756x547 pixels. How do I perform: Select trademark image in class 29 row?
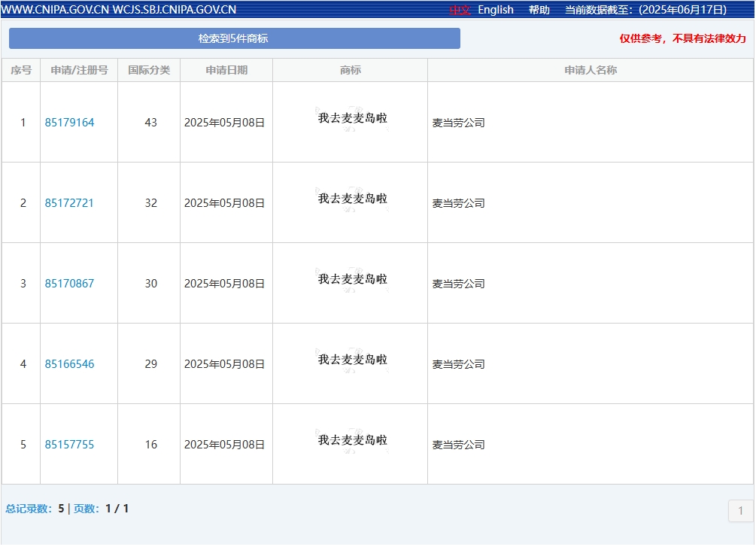353,360
